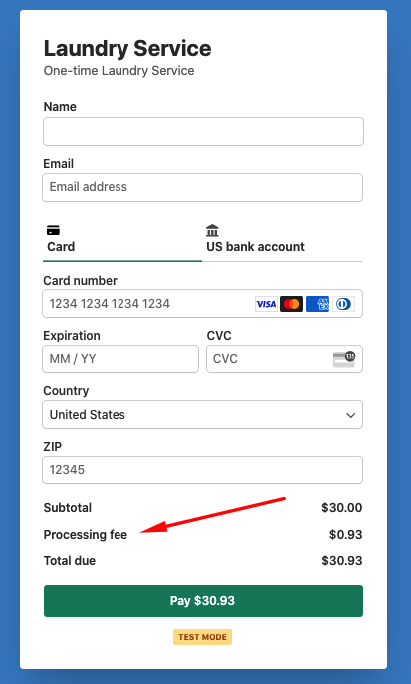Focus the CVC input field
The width and height of the screenshot is (411, 684).
(284, 359)
